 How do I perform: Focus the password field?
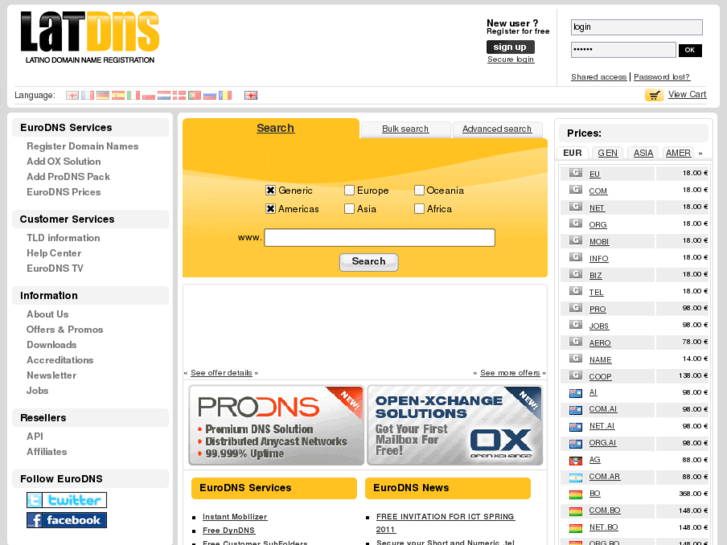tap(623, 50)
